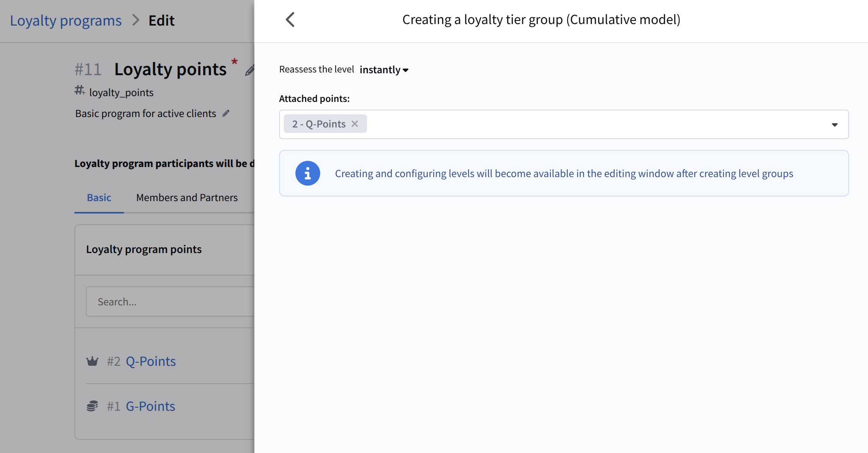Click the hashtag icon before loyalty_points
This screenshot has height=453, width=868.
coord(80,91)
